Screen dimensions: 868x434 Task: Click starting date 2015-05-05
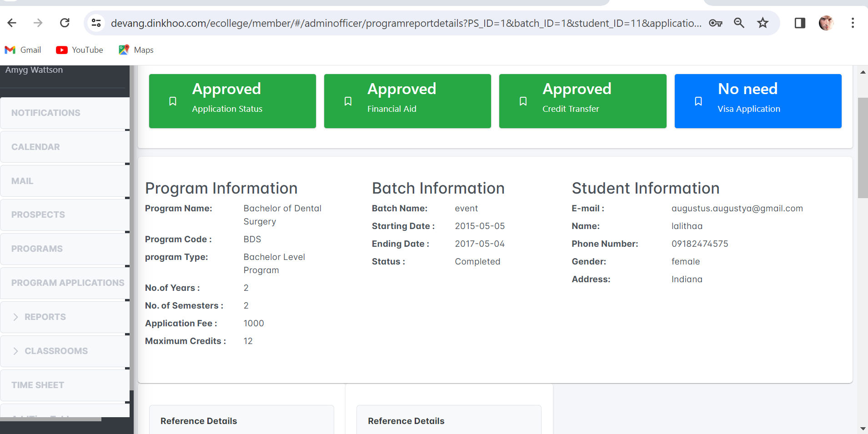[x=480, y=226]
